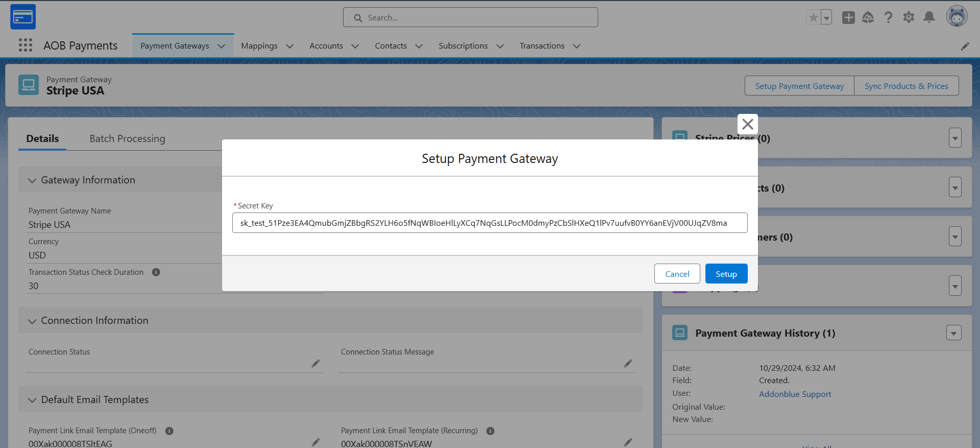Open the Payment Gateway History list dropdown
The width and height of the screenshot is (980, 448).
tap(954, 333)
